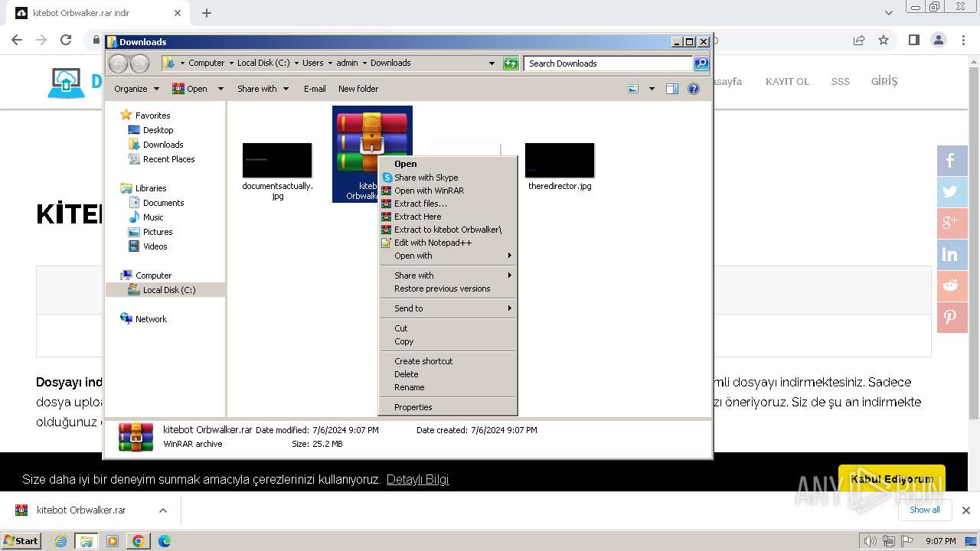Image resolution: width=980 pixels, height=551 pixels.
Task: Click the Explorer Forward navigation button
Action: 139,64
